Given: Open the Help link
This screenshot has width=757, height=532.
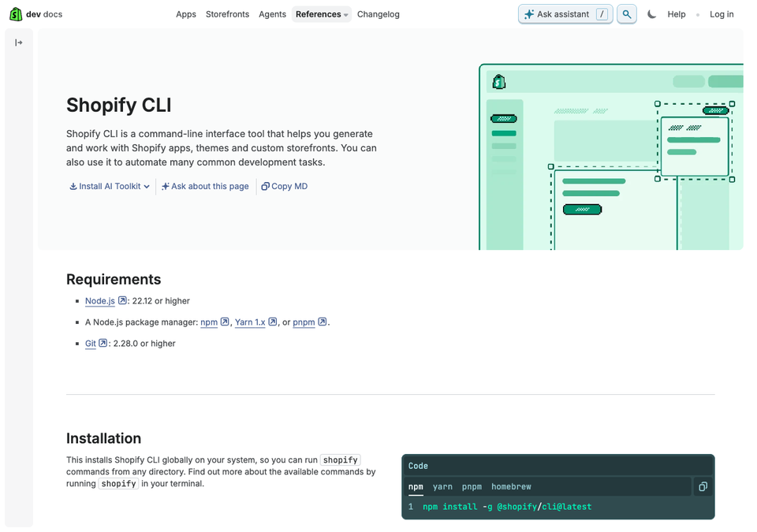Looking at the screenshot, I should [677, 14].
